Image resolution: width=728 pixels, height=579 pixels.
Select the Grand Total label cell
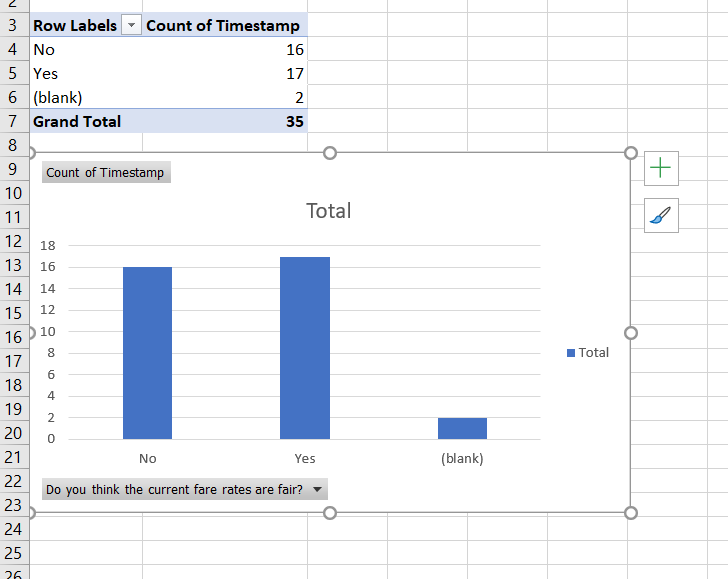[x=77, y=121]
